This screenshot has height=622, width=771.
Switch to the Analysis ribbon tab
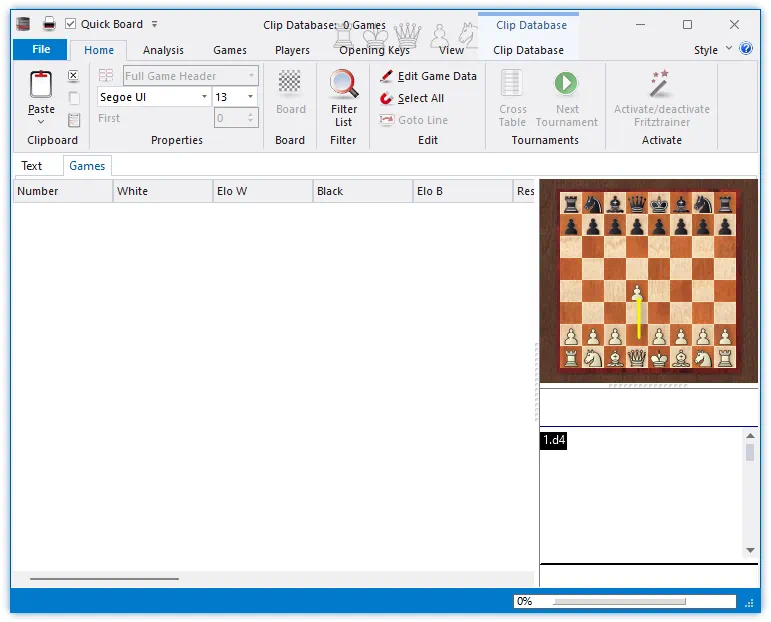pos(163,50)
